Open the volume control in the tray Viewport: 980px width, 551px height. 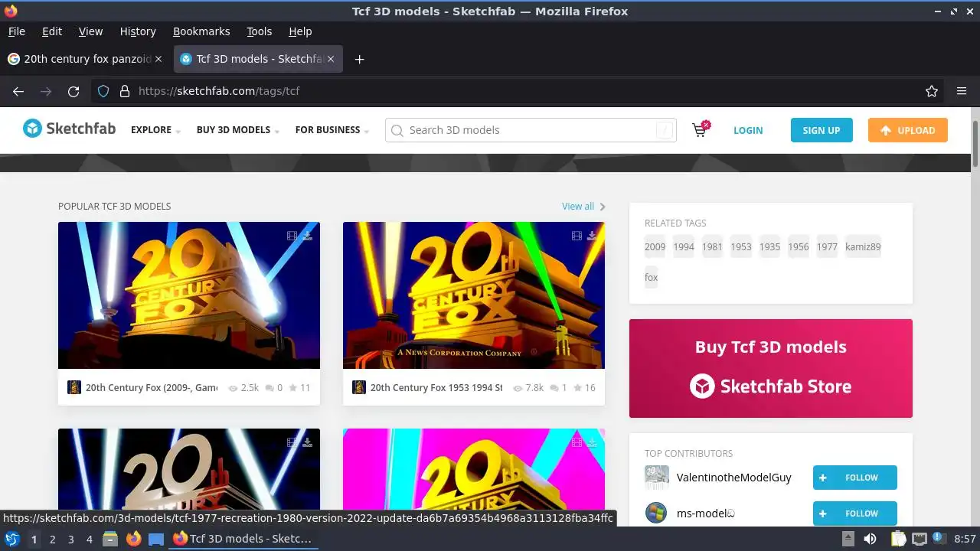pos(871,539)
